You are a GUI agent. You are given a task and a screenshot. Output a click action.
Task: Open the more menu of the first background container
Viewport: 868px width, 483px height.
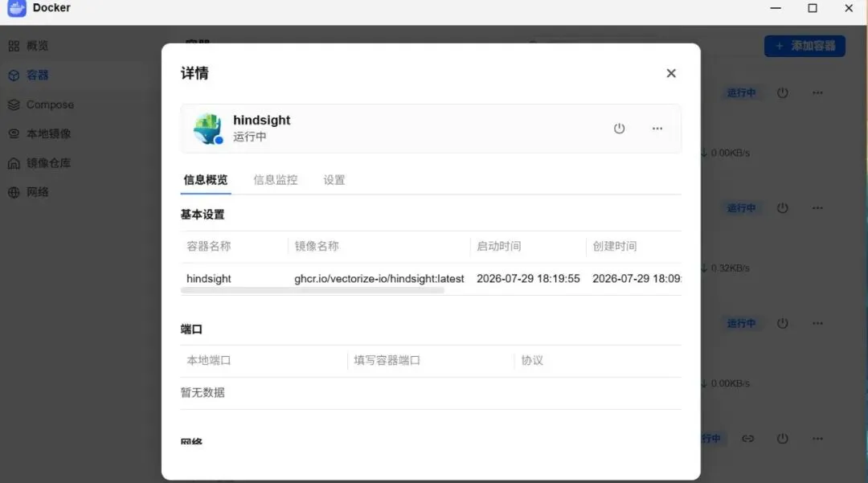point(817,93)
